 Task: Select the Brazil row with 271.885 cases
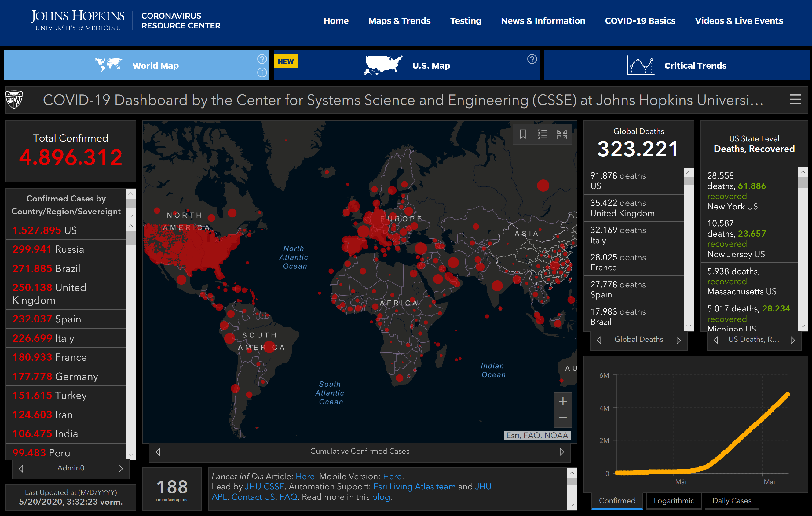(66, 269)
